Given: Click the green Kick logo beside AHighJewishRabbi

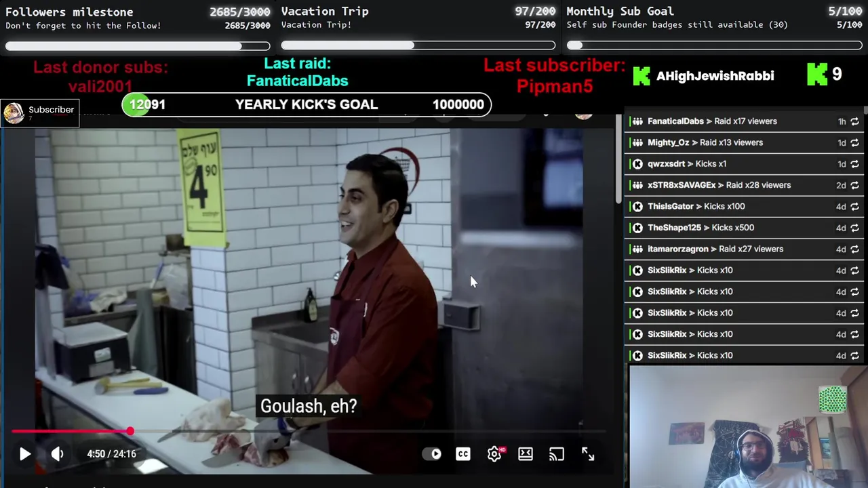Looking at the screenshot, I should point(641,76).
